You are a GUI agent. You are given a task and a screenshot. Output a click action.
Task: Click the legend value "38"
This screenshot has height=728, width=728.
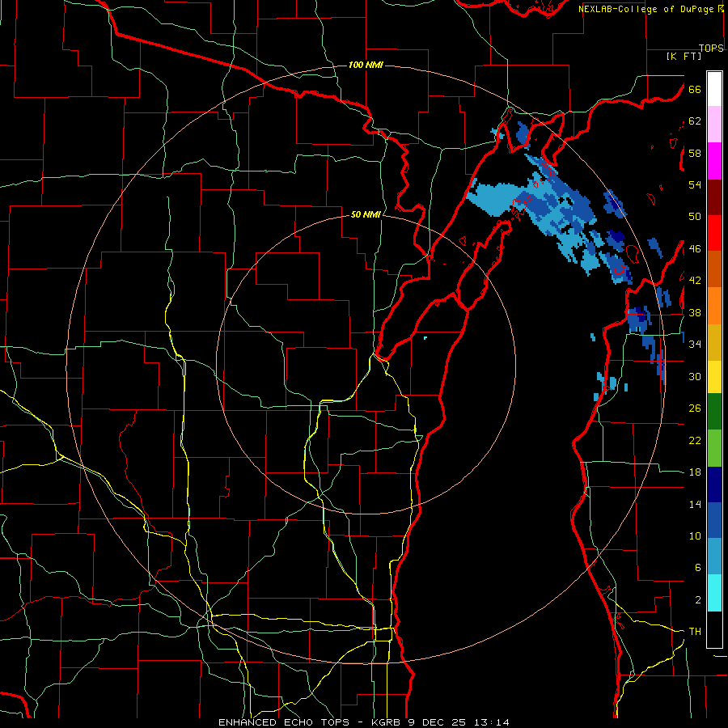click(695, 312)
